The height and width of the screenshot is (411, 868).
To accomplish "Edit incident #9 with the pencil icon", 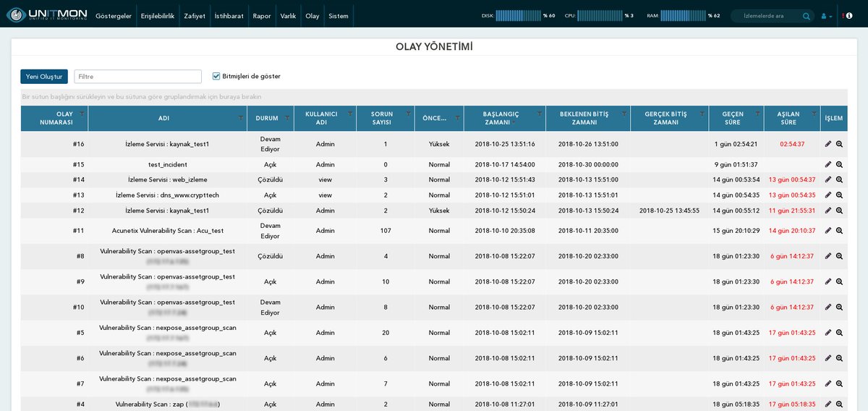I will (x=828, y=281).
